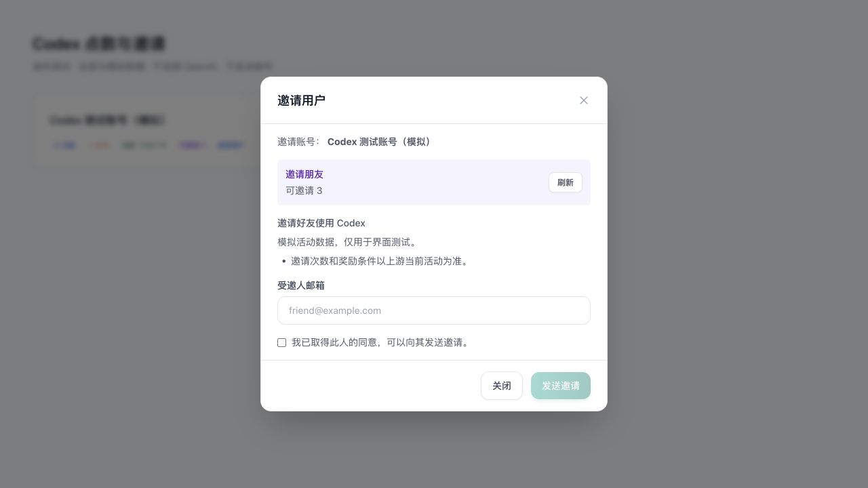The height and width of the screenshot is (488, 868).
Task: Click the green tag on background card
Action: (144, 145)
